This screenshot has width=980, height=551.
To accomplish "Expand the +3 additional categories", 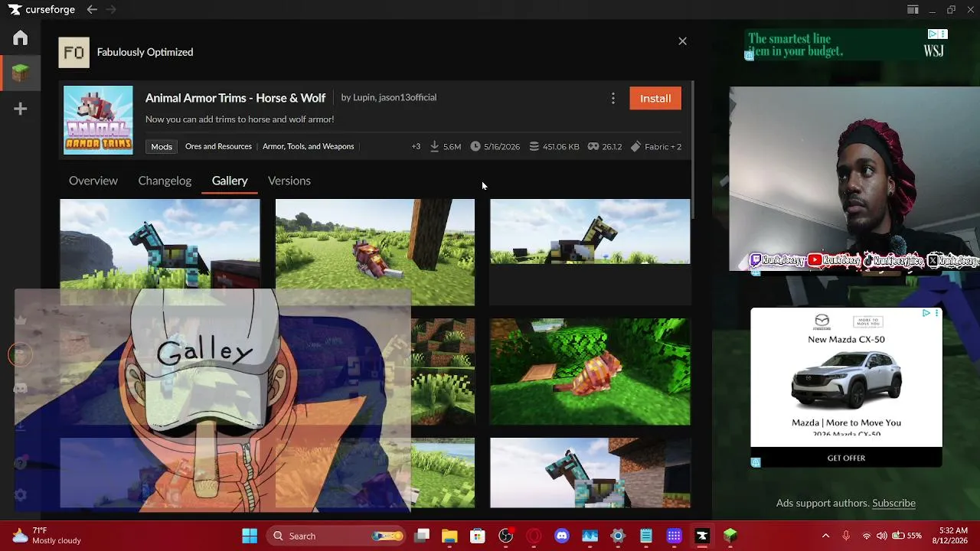I will click(x=416, y=146).
